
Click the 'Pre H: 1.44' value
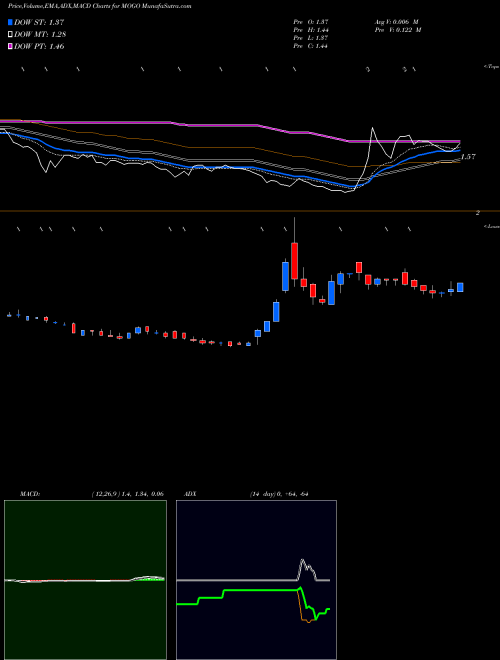311,30
